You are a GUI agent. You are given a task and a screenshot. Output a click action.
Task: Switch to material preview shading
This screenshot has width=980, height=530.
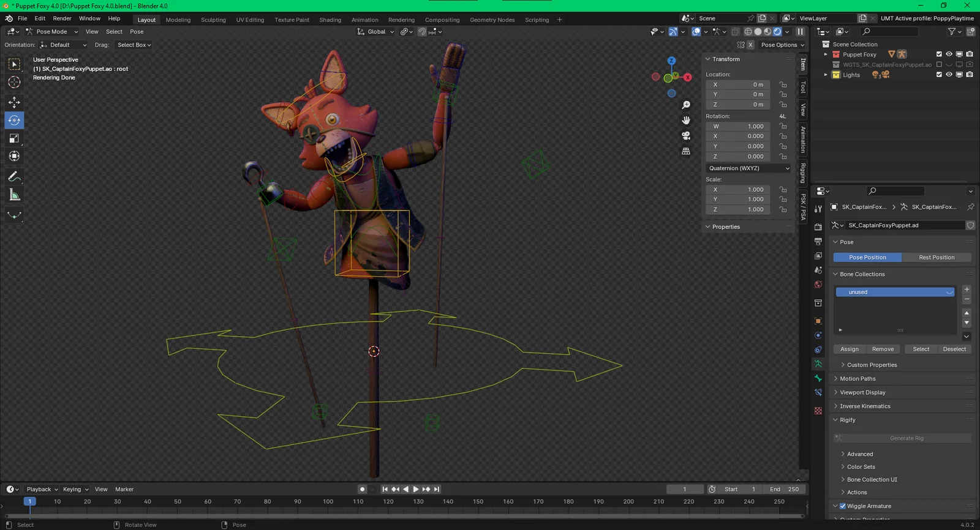click(x=767, y=32)
